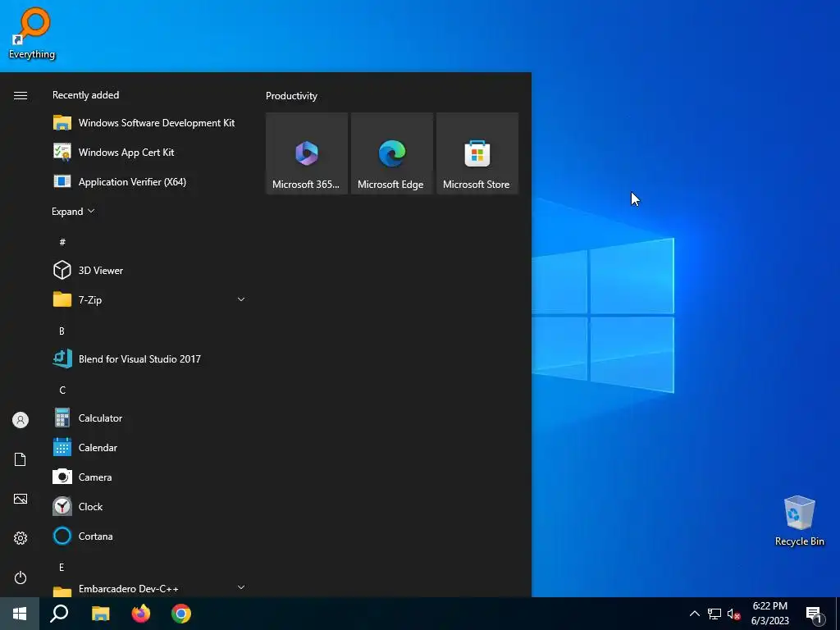The width and height of the screenshot is (840, 630).
Task: Click the user account icon
Action: tap(21, 420)
